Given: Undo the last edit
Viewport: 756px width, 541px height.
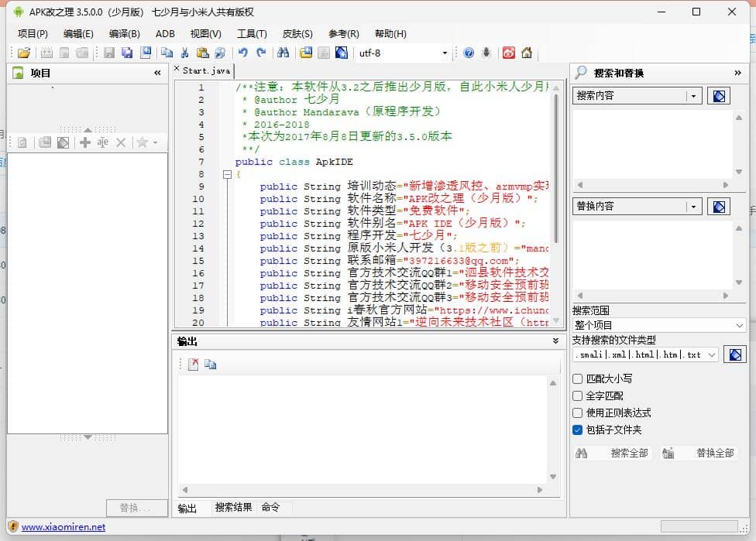Looking at the screenshot, I should point(242,53).
